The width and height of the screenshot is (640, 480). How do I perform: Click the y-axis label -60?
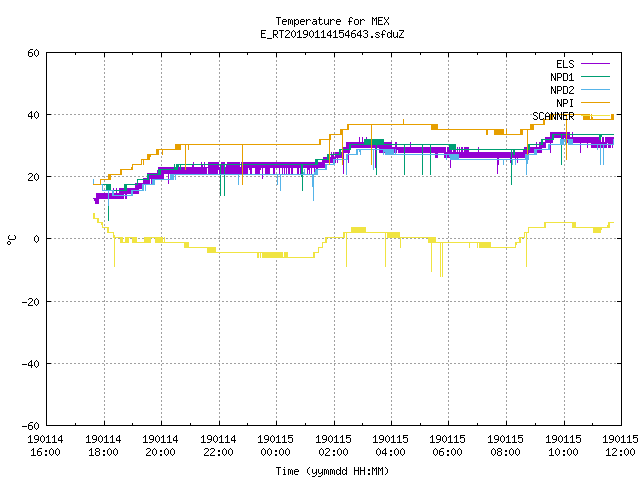coord(31,426)
